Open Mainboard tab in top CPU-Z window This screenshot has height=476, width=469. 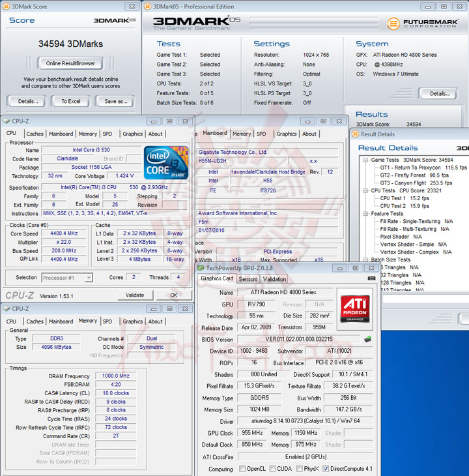pos(61,134)
